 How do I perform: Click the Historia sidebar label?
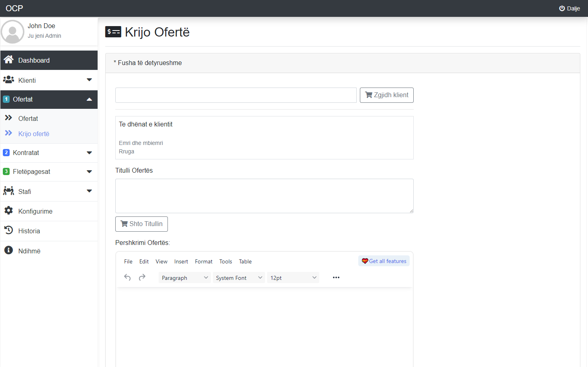pos(29,231)
